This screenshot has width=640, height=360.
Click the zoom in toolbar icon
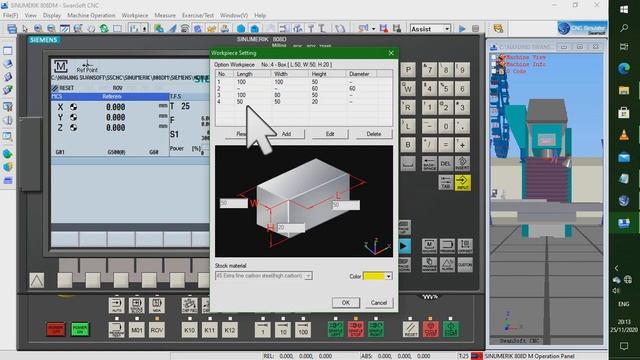click(x=38, y=28)
